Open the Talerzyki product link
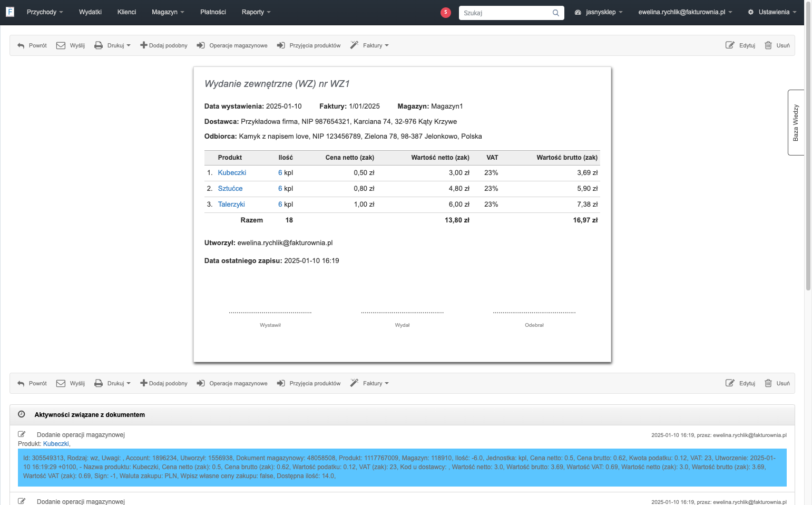Image resolution: width=812 pixels, height=505 pixels. tap(231, 205)
